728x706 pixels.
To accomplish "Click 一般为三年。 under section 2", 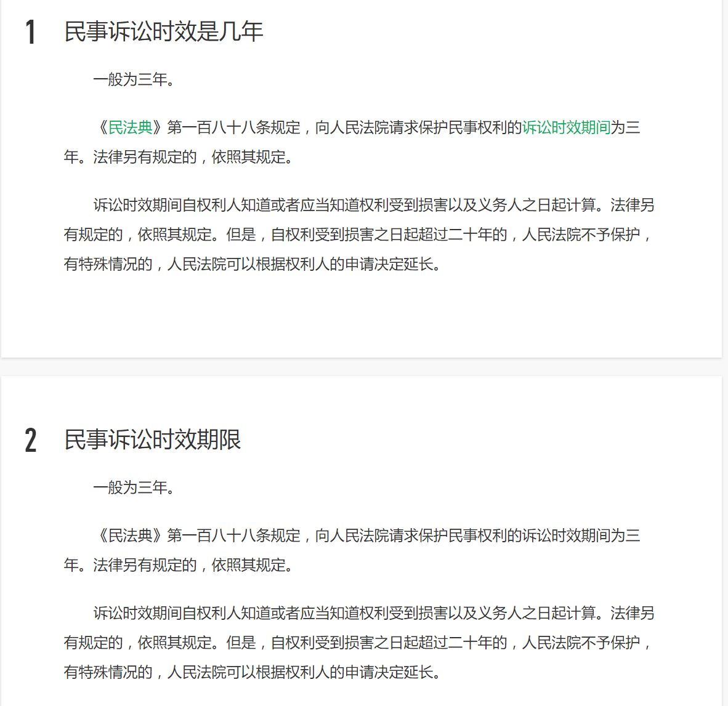I will [x=134, y=487].
